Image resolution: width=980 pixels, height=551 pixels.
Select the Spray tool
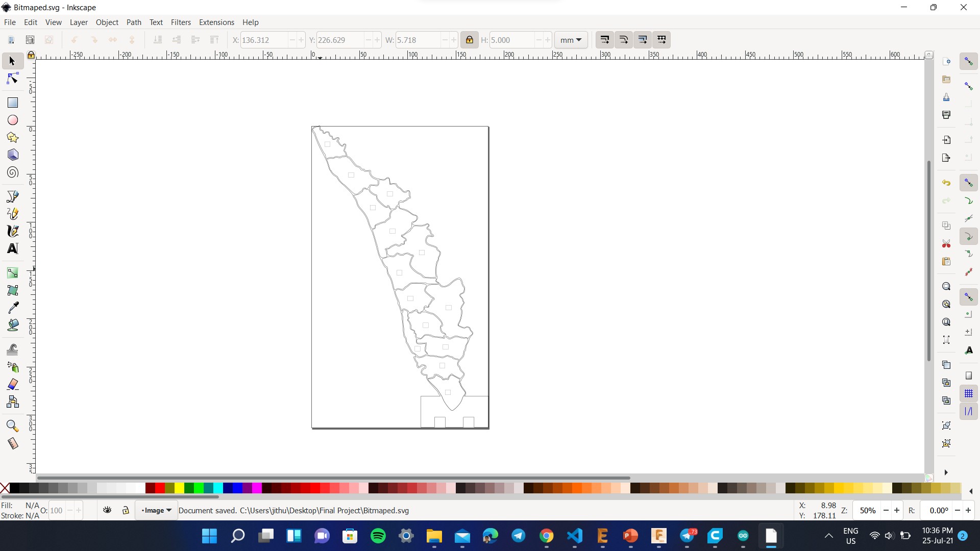[13, 367]
